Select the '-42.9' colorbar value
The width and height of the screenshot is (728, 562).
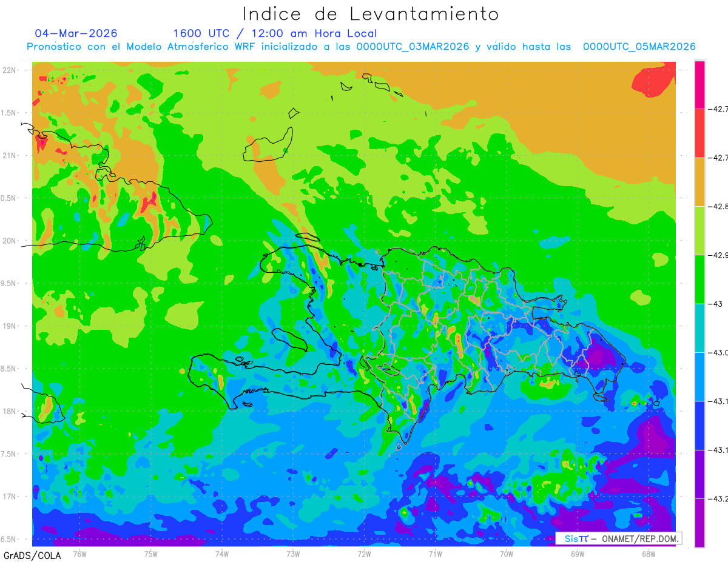[720, 255]
